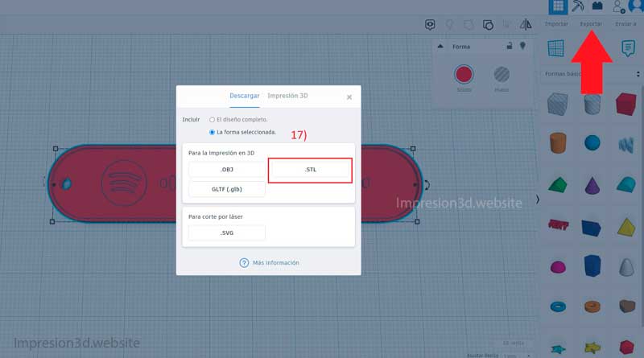
Task: Click the ungroup shapes icon
Action: [x=488, y=25]
